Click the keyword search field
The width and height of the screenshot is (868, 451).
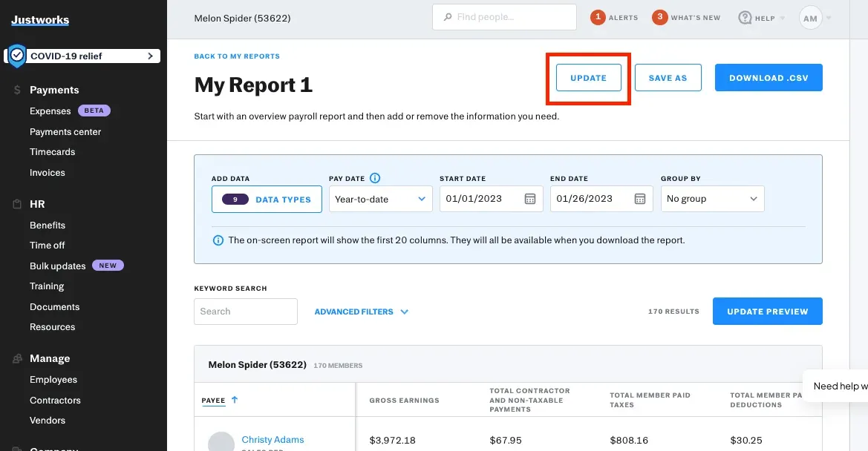pyautogui.click(x=245, y=311)
